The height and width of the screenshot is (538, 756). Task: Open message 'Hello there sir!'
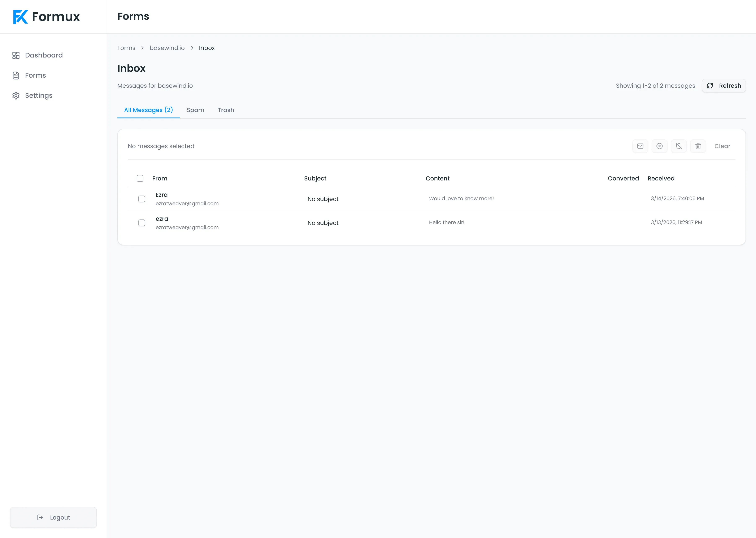(447, 222)
